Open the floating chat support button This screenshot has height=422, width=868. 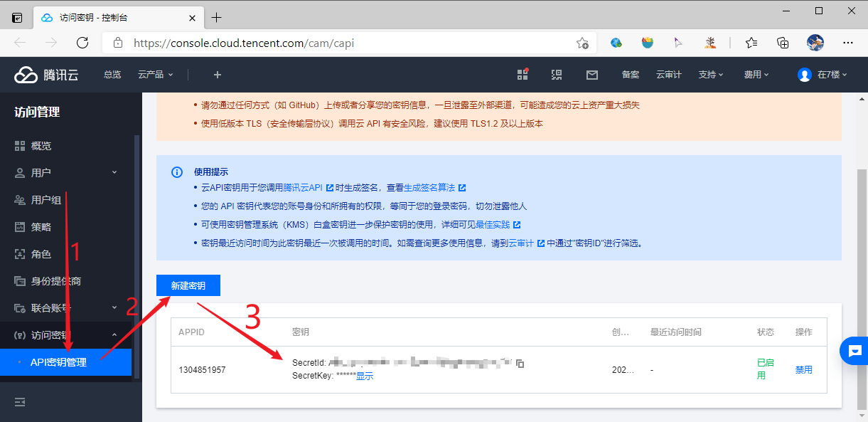coord(854,351)
